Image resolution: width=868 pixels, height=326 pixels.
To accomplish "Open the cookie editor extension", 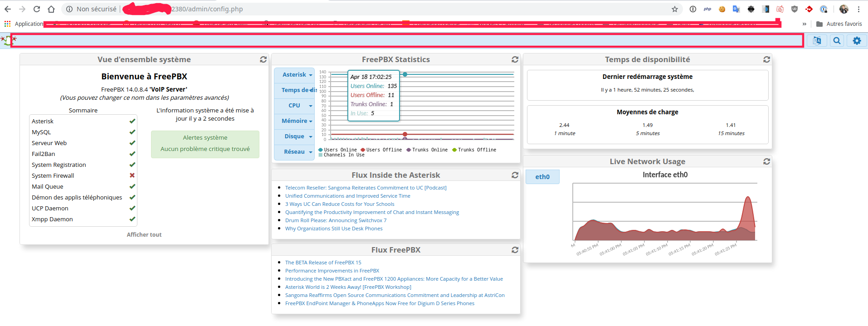I will coord(722,9).
